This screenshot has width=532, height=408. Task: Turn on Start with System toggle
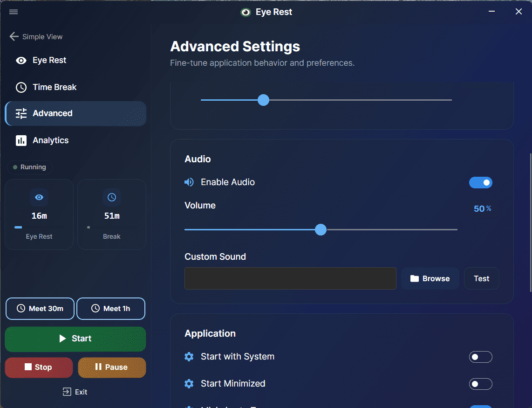click(x=481, y=357)
